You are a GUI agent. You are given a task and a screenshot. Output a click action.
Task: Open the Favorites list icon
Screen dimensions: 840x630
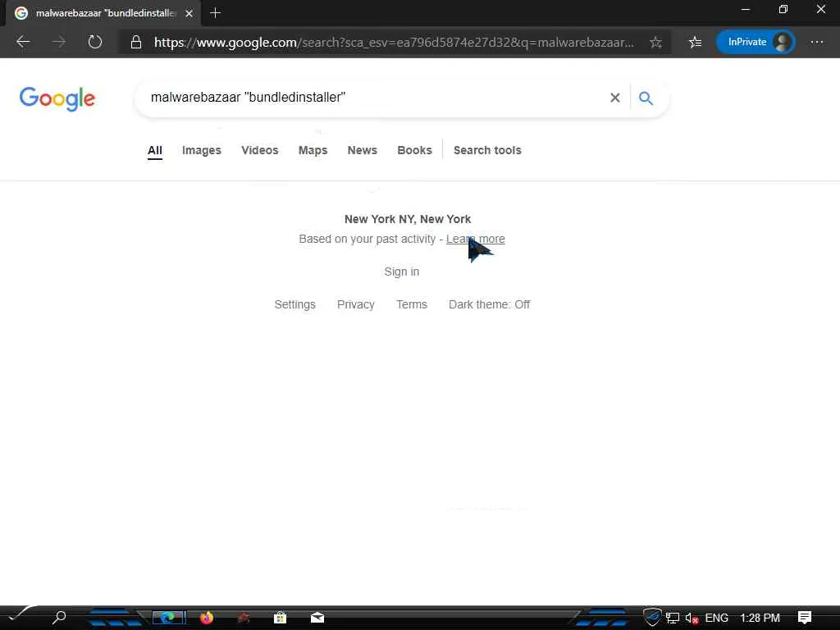coord(695,42)
